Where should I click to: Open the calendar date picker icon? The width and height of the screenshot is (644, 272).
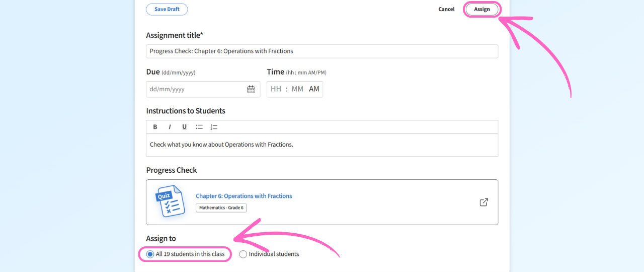click(251, 89)
